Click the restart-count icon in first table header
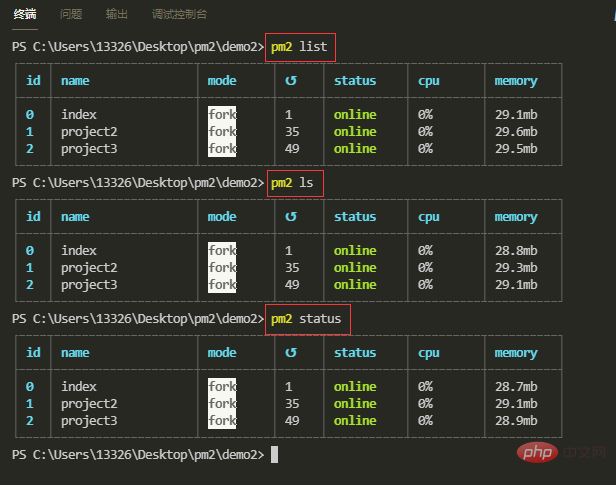 pyautogui.click(x=291, y=81)
